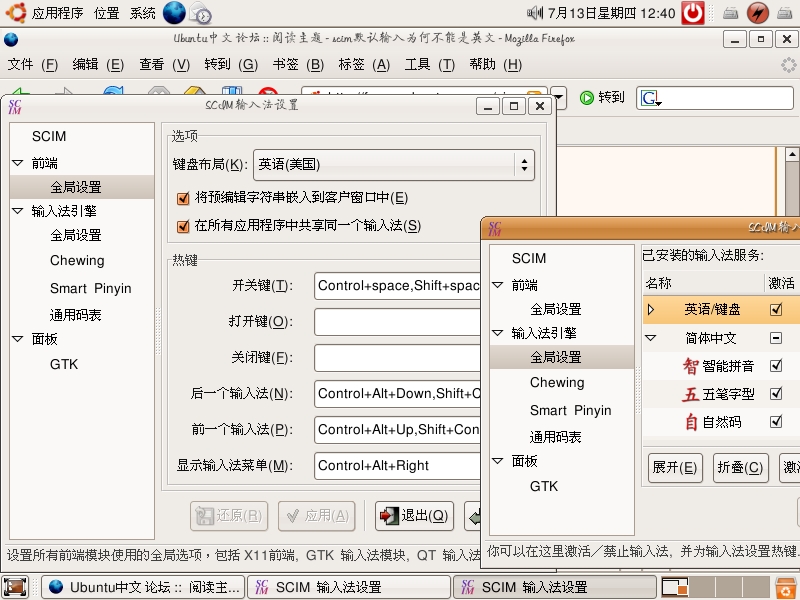Screen dimensions: 800x600
Task: Click the 展开(E) button
Action: pos(674,468)
